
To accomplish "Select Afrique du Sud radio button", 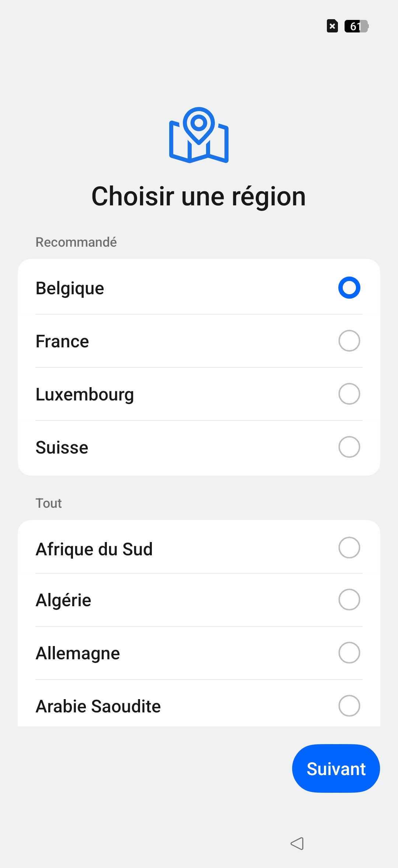I will point(349,548).
